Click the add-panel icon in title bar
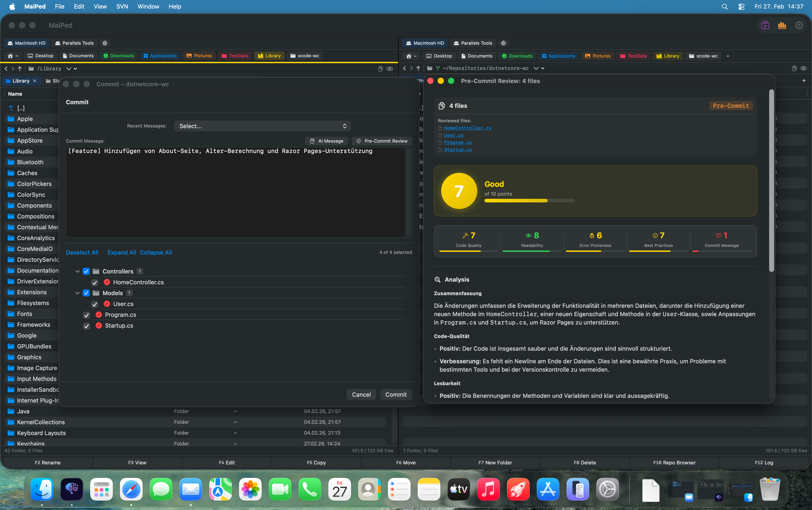The height and width of the screenshot is (510, 812). tap(765, 25)
